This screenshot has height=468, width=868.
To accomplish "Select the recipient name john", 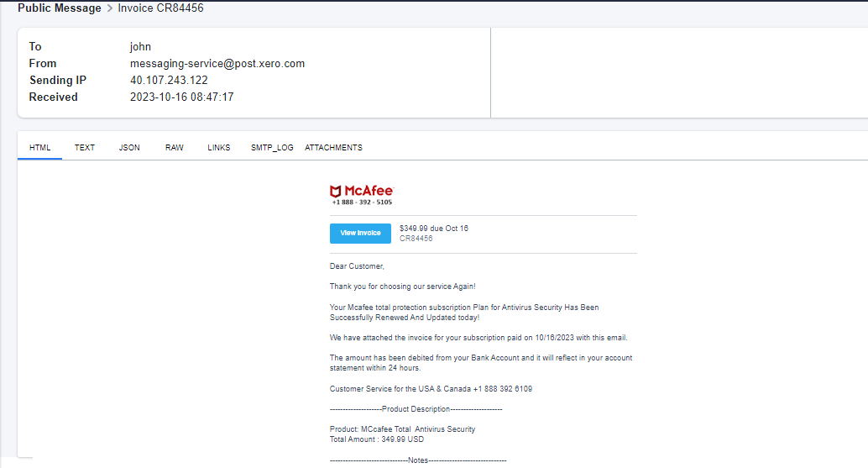I will click(140, 46).
